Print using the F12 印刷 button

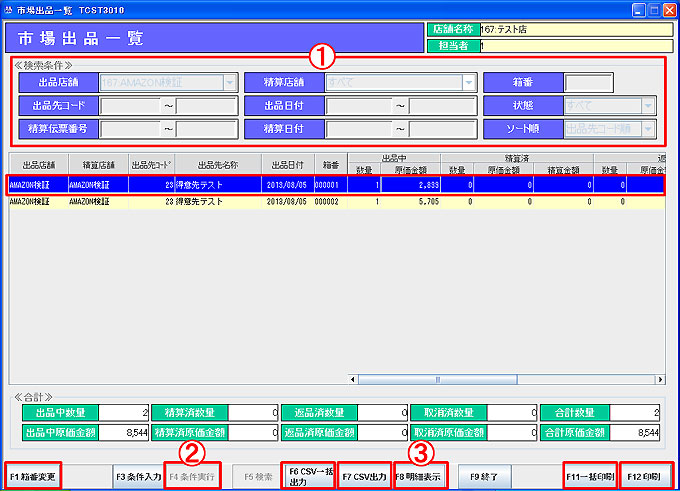[646, 475]
